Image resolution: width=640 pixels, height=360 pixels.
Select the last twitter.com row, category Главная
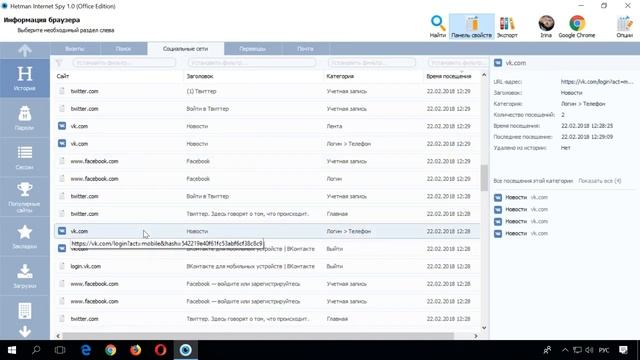pos(267,319)
